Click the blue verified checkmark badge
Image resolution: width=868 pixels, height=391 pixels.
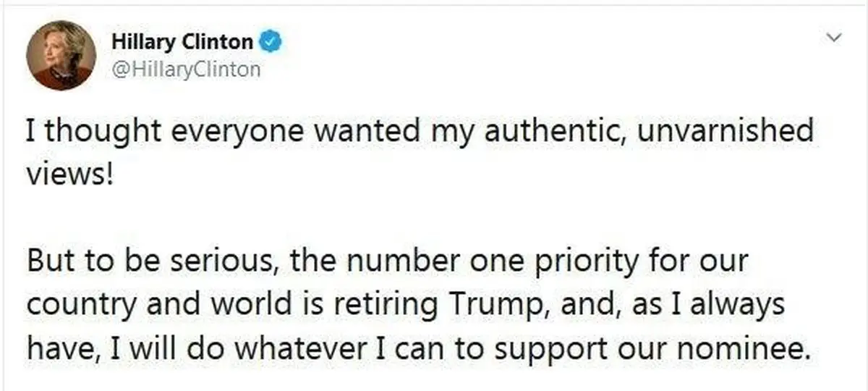(x=271, y=42)
